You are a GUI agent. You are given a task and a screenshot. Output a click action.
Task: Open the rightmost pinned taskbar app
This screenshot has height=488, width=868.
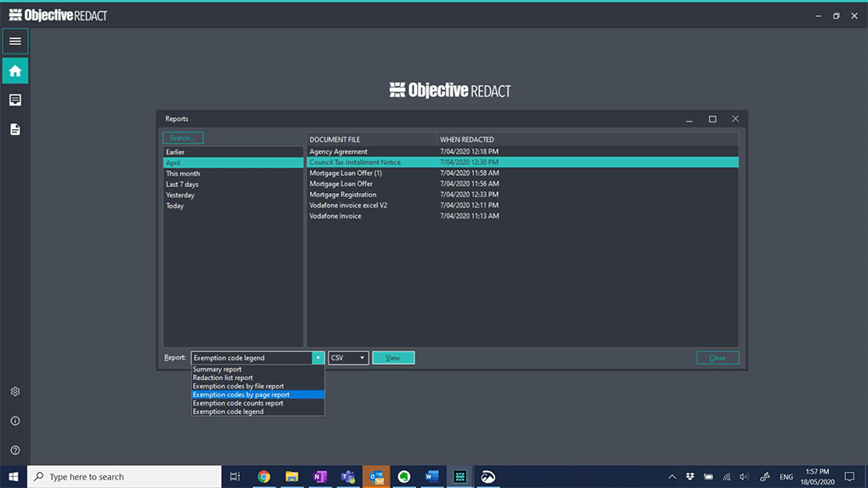click(x=488, y=476)
